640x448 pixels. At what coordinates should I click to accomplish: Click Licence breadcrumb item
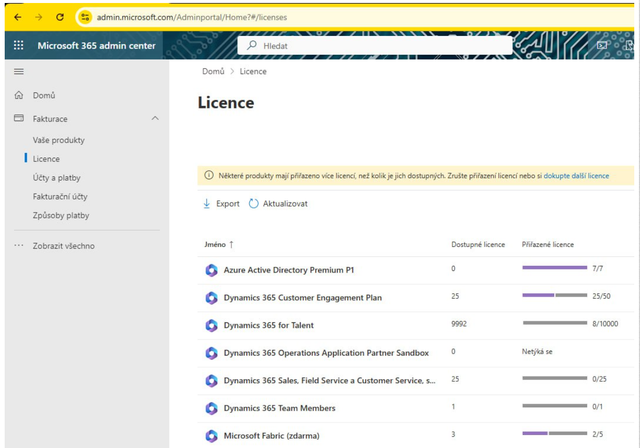point(253,71)
